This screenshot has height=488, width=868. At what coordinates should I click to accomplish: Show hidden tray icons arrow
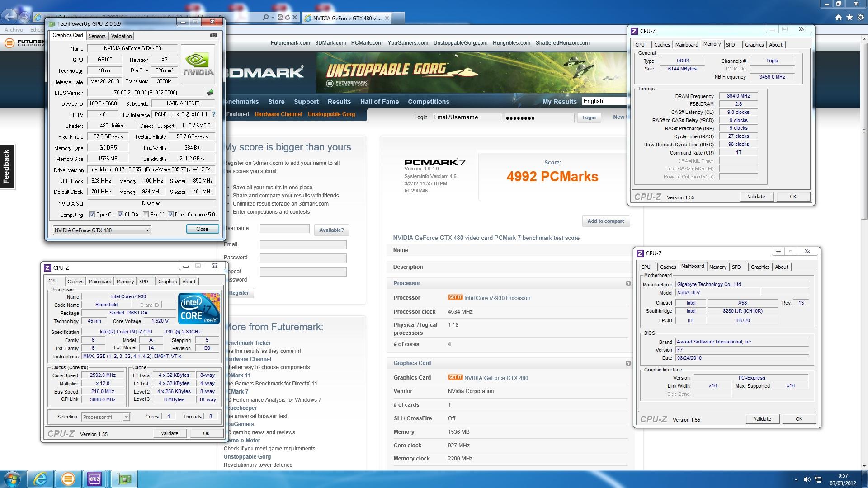click(x=796, y=479)
